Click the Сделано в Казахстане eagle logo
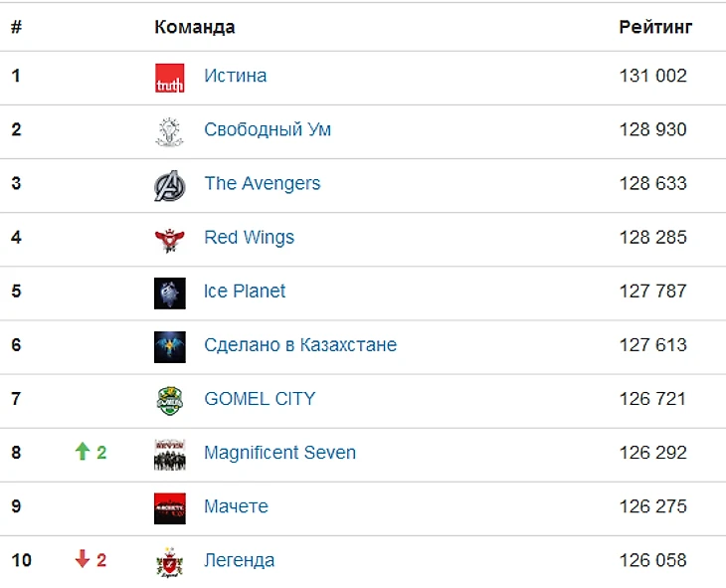This screenshot has width=726, height=588. pyautogui.click(x=169, y=347)
